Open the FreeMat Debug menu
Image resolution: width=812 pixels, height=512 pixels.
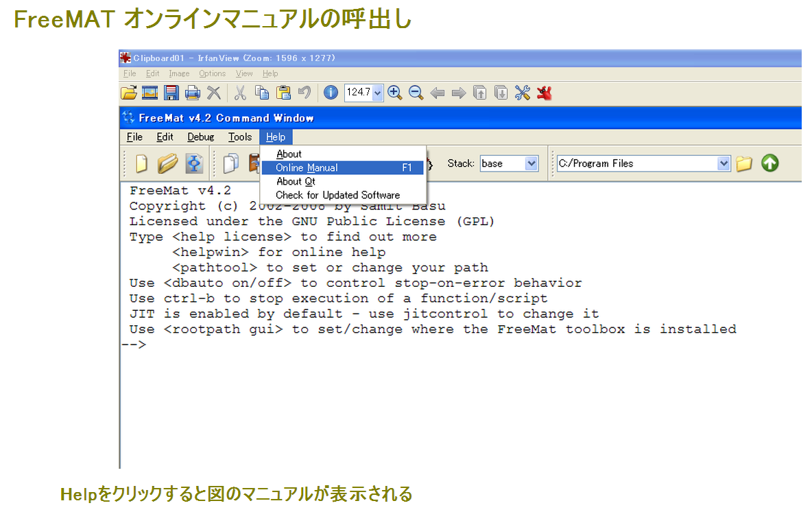201,137
